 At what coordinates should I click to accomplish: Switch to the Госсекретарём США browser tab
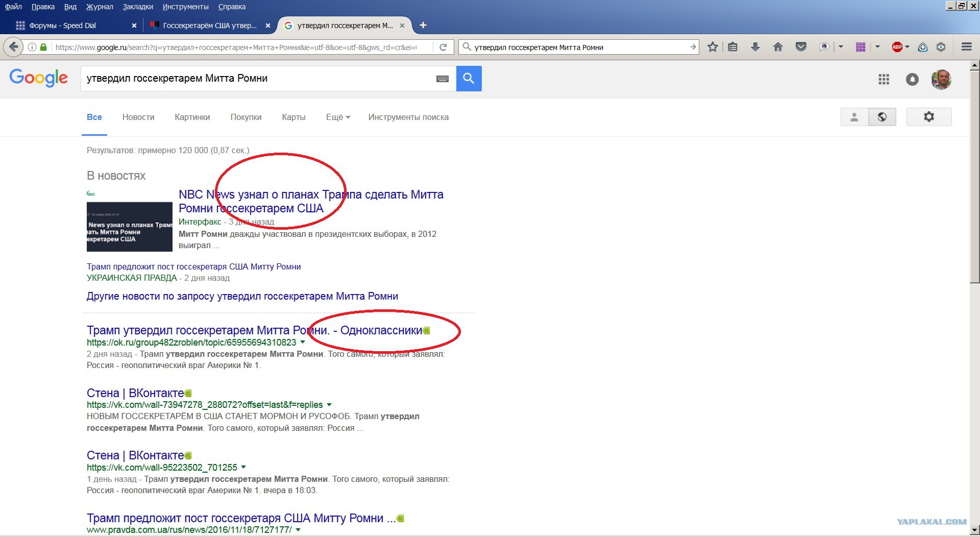click(x=210, y=26)
